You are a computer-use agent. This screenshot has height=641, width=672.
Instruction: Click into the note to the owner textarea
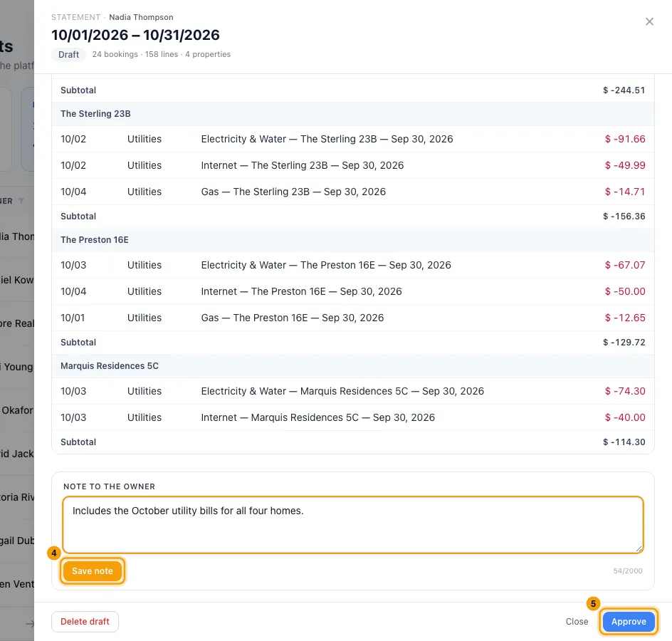pos(352,525)
